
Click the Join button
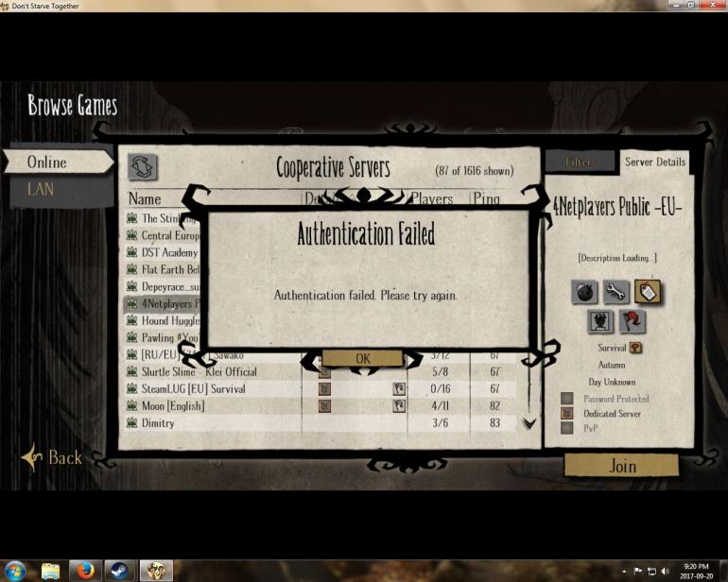pyautogui.click(x=622, y=466)
